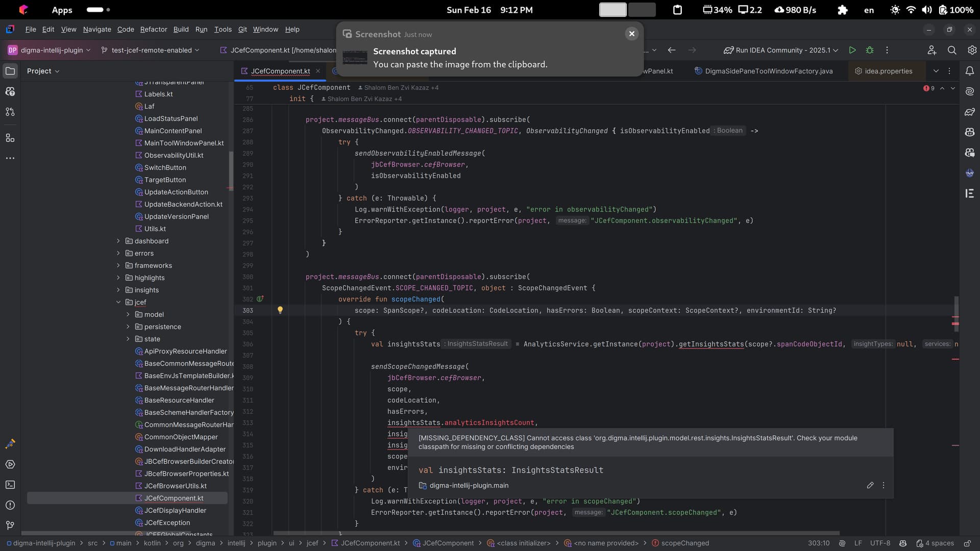Open the Terminal tool window icon

[x=10, y=485]
